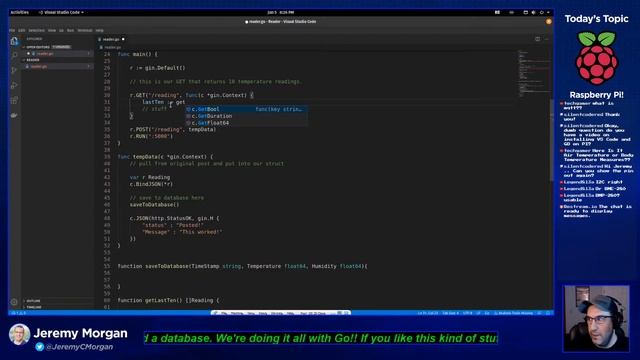Open the Edit menu
The height and width of the screenshot is (360, 640).
click(x=22, y=30)
